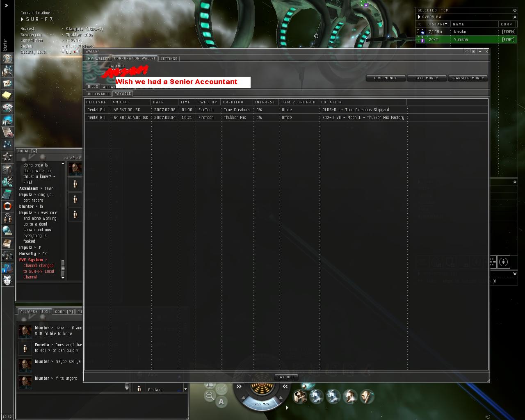The width and height of the screenshot is (525, 420).
Task: Click the zoom-out magnifier on the HUD
Action: [210, 396]
